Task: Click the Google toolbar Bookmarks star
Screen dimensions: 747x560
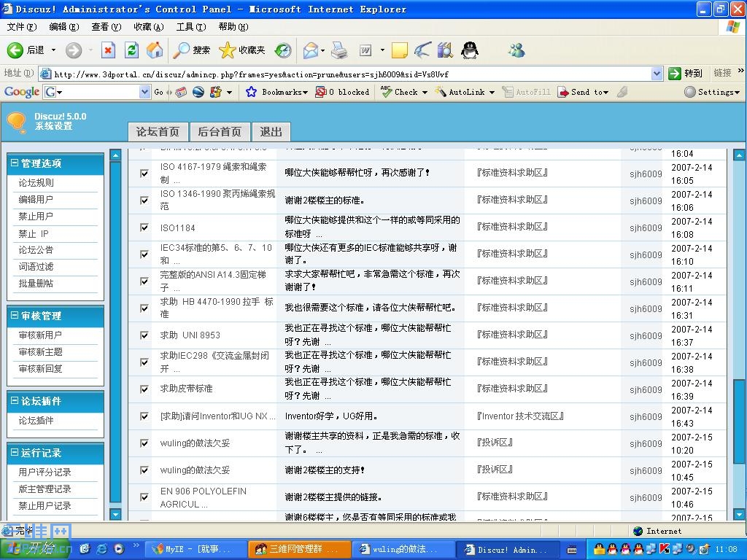Action: 251,92
